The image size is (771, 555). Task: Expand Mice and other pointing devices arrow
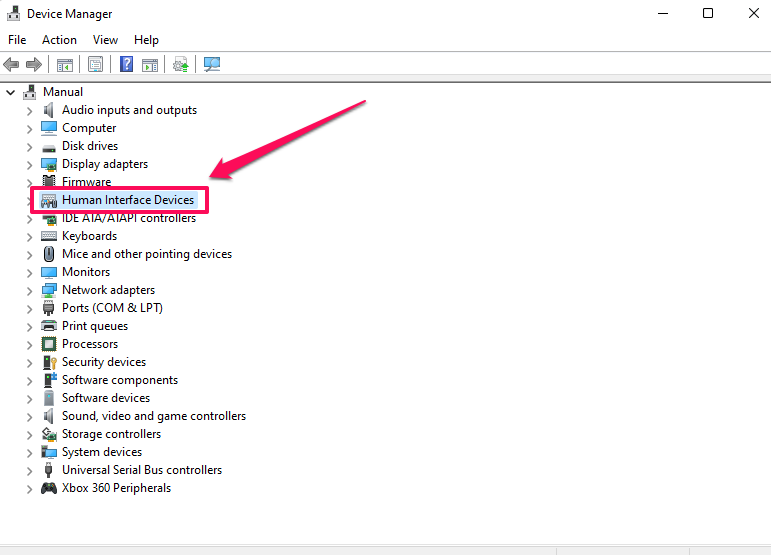coord(30,255)
